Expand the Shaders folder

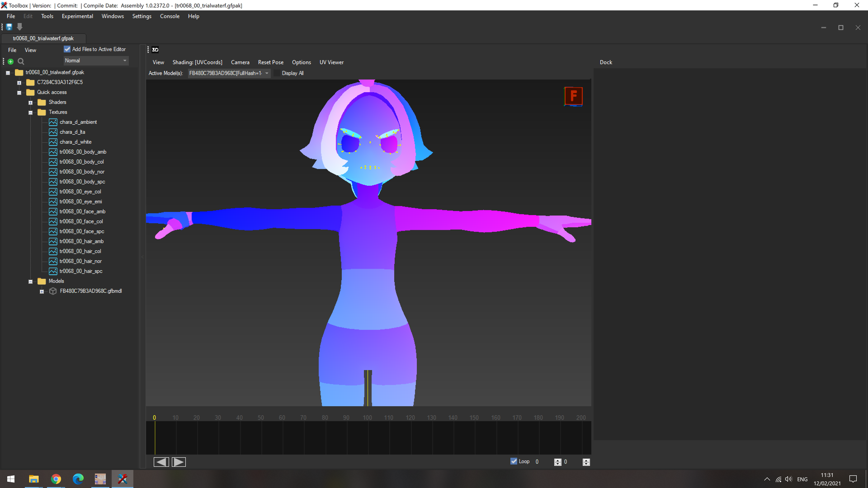pyautogui.click(x=30, y=103)
